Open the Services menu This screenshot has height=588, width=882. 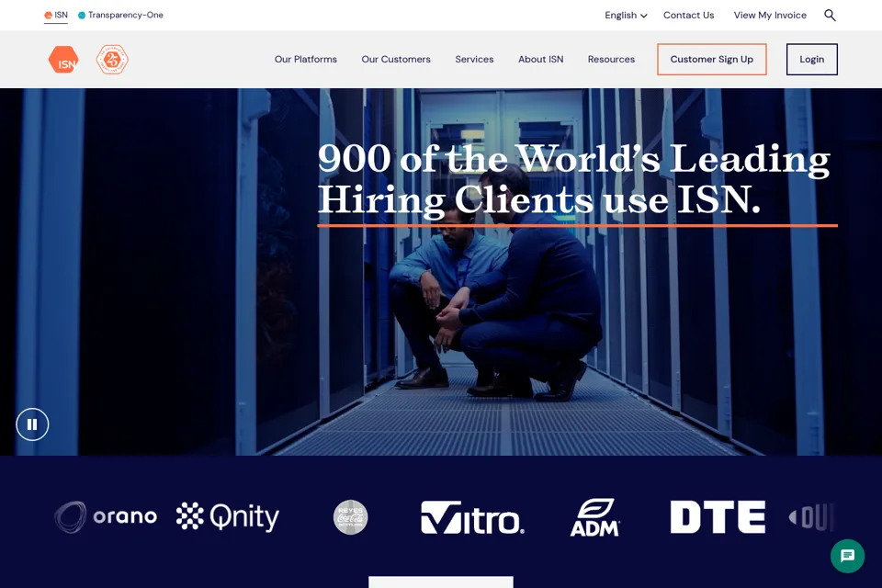point(474,59)
